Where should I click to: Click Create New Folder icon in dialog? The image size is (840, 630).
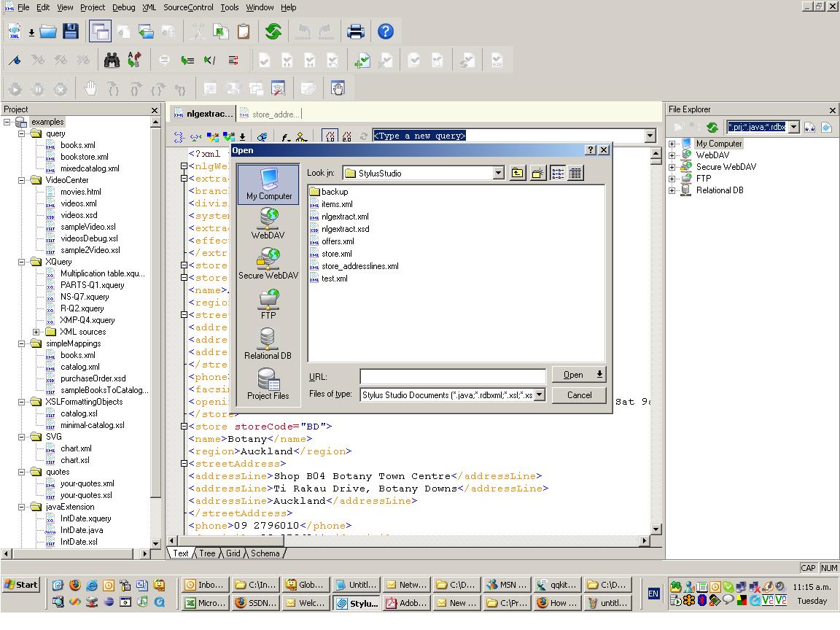(538, 174)
